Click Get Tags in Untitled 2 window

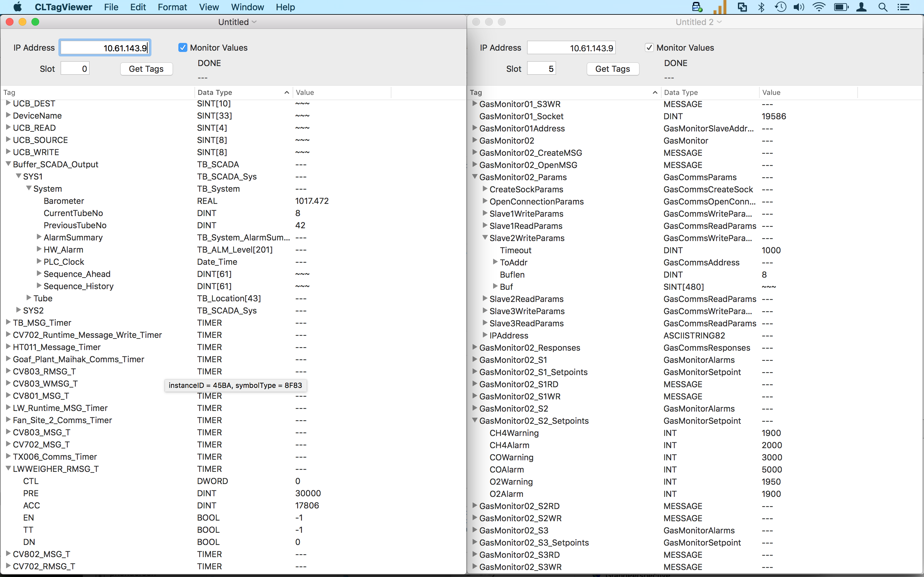tap(612, 69)
